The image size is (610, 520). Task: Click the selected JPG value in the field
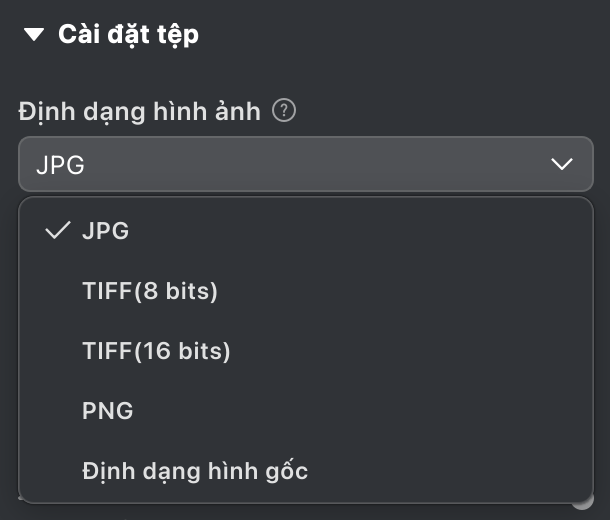tap(60, 165)
